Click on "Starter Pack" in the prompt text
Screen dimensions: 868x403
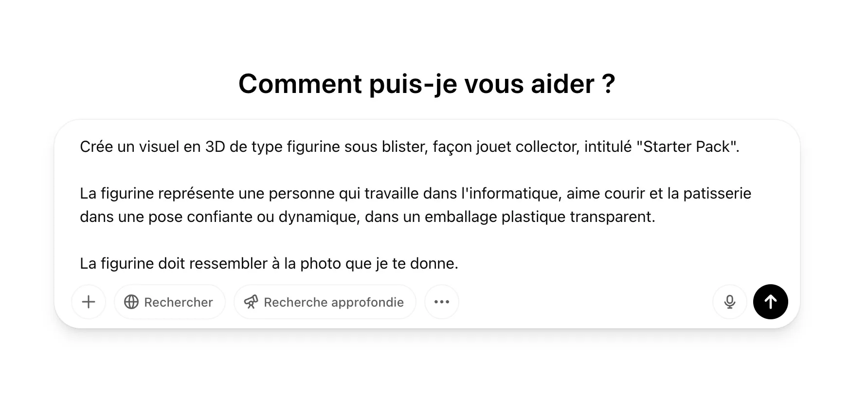point(687,147)
